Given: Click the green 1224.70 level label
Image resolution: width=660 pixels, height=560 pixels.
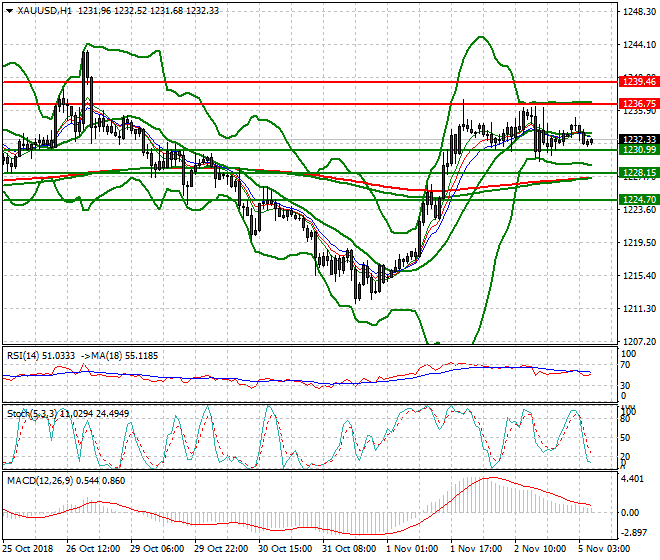Looking at the screenshot, I should (639, 200).
